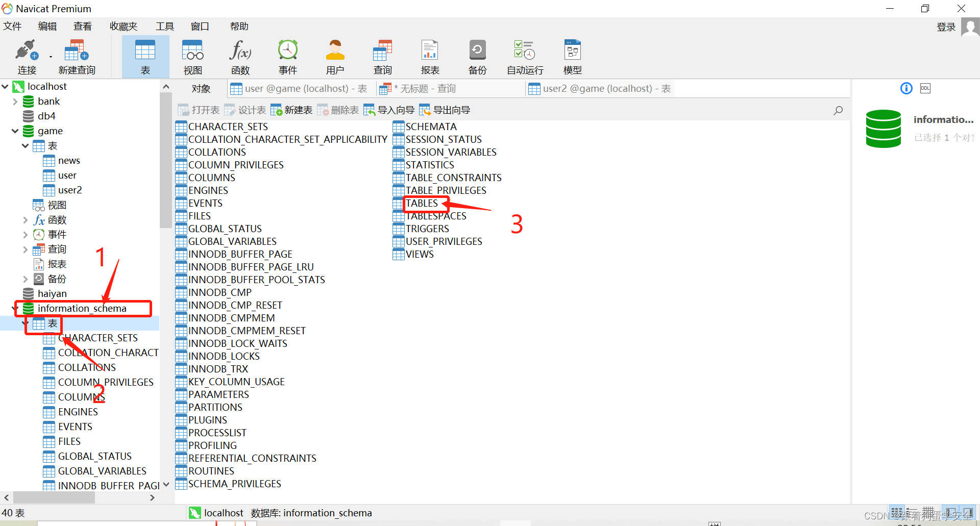Select the 视图 view toolbar icon
980x526 pixels.
pyautogui.click(x=193, y=51)
